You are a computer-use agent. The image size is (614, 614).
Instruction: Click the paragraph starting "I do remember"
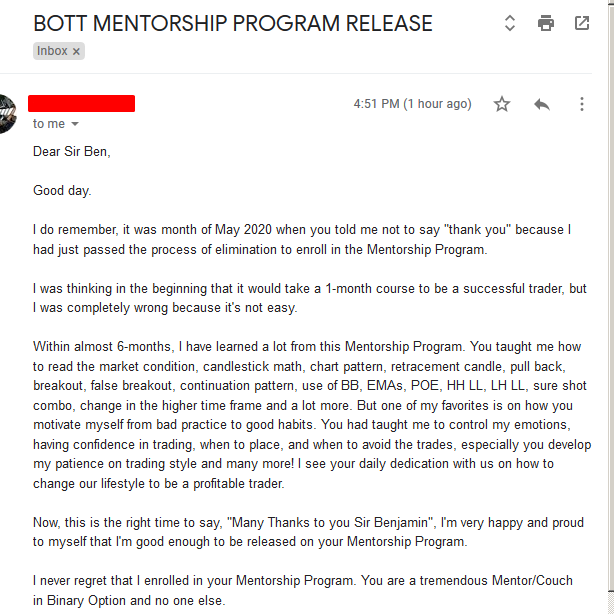[x=301, y=239]
